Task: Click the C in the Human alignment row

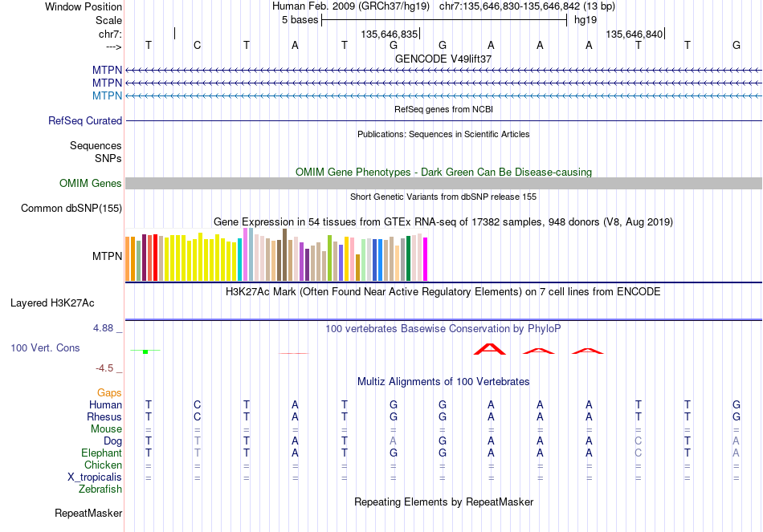Action: pos(197,404)
